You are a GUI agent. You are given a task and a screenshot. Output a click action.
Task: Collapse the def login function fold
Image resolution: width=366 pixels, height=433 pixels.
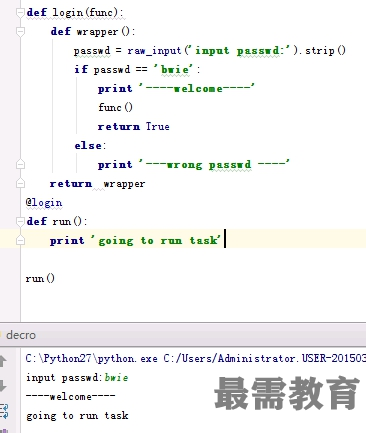(20, 12)
